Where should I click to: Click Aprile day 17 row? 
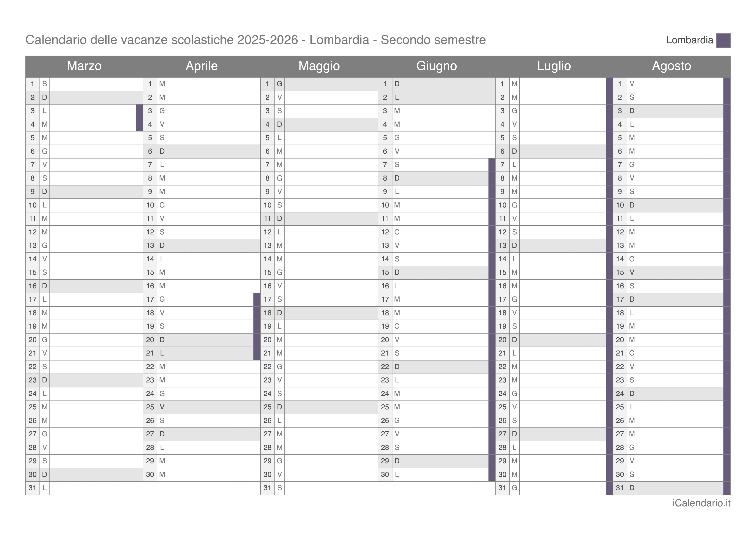point(201,299)
